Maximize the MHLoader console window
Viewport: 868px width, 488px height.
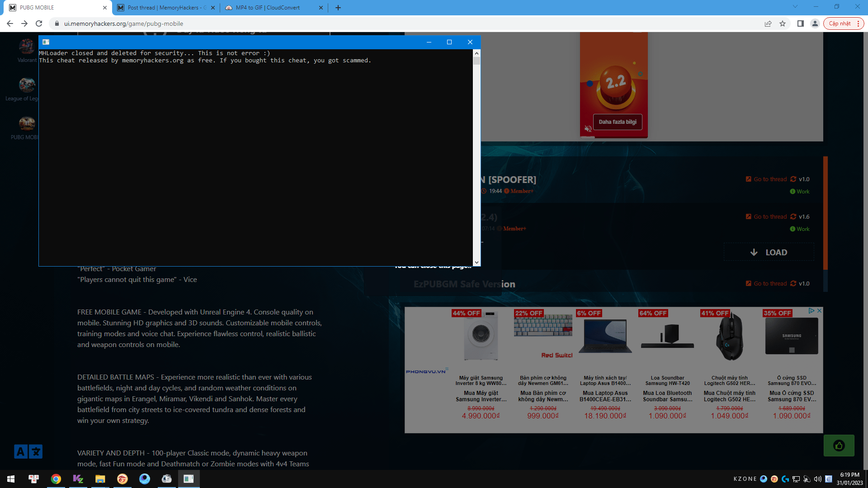(449, 42)
